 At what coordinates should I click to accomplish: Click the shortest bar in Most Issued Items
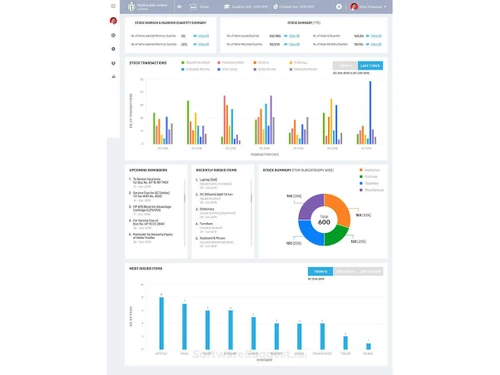tap(369, 346)
